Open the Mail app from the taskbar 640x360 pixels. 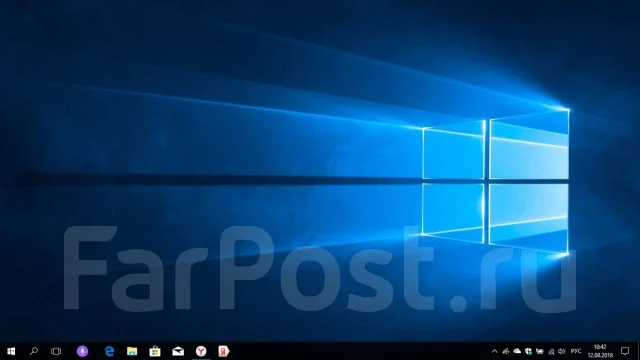(178, 351)
